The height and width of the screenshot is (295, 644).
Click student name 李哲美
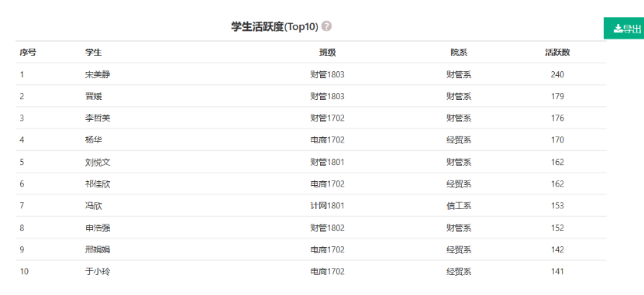click(98, 118)
